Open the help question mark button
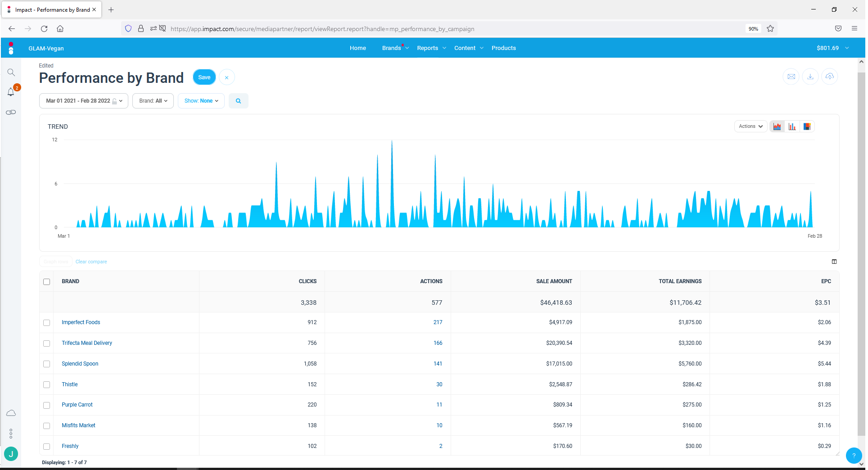868x470 pixels. [854, 456]
